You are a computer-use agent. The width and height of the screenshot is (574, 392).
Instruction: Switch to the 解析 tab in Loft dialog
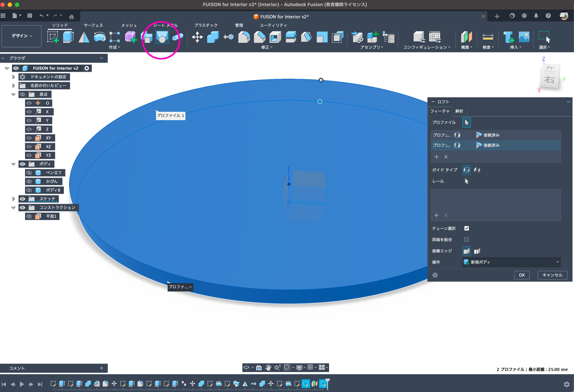coord(459,111)
